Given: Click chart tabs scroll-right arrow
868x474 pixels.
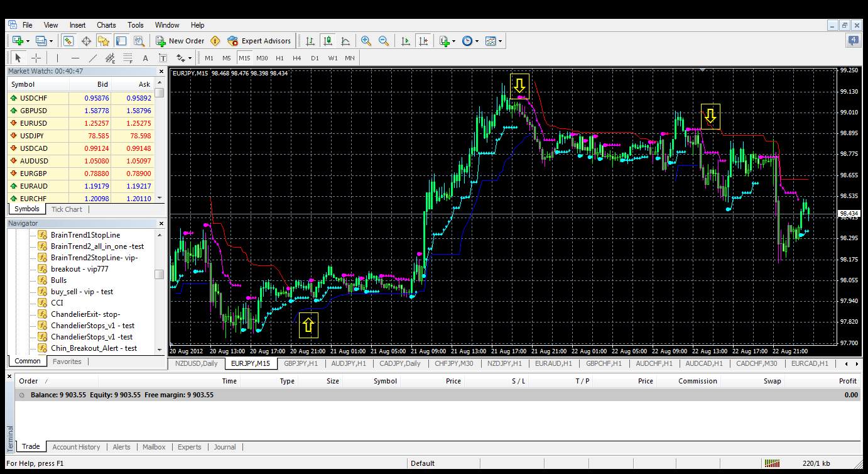Looking at the screenshot, I should (x=856, y=363).
